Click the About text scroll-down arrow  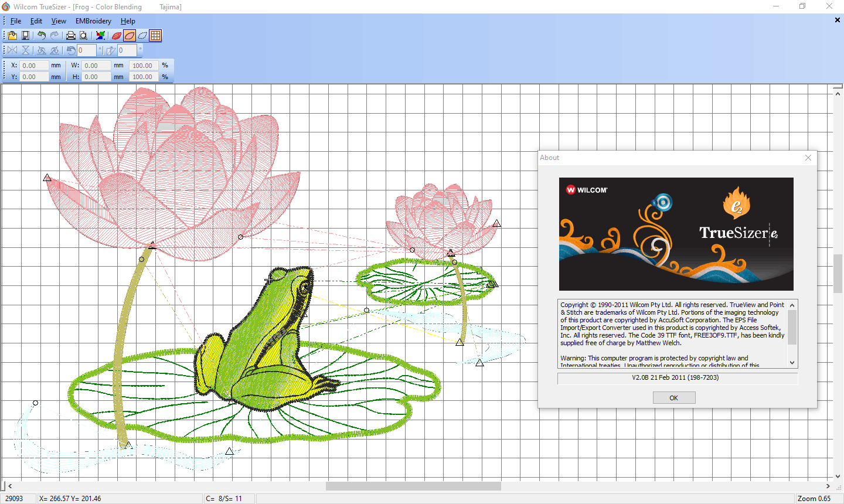click(x=792, y=363)
